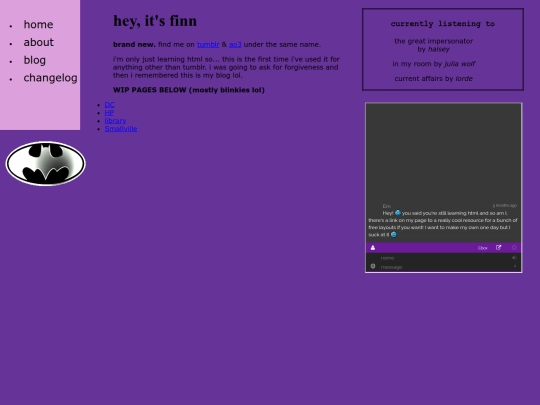The image size is (540, 405).
Task: Follow the tumblr link
Action: [x=208, y=44]
